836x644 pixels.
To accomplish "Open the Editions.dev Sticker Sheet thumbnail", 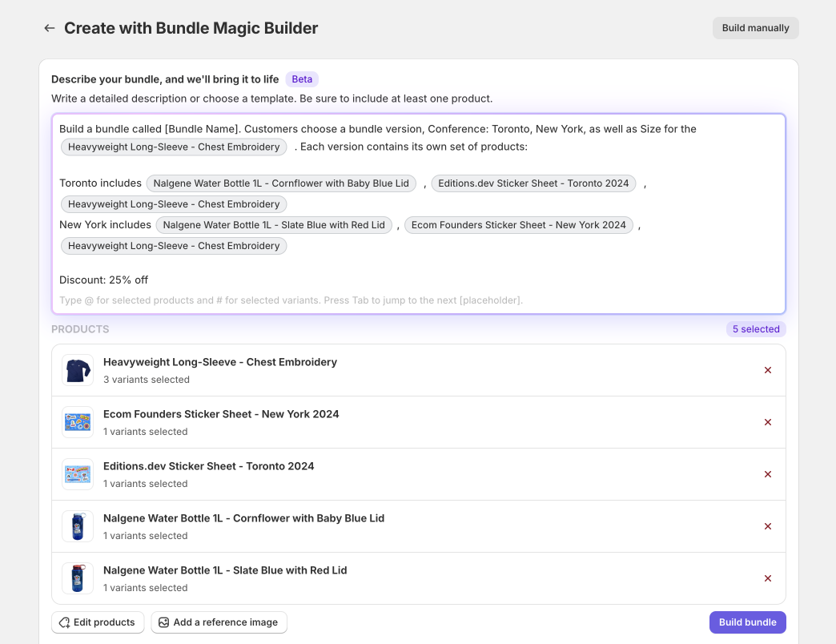I will pyautogui.click(x=78, y=474).
